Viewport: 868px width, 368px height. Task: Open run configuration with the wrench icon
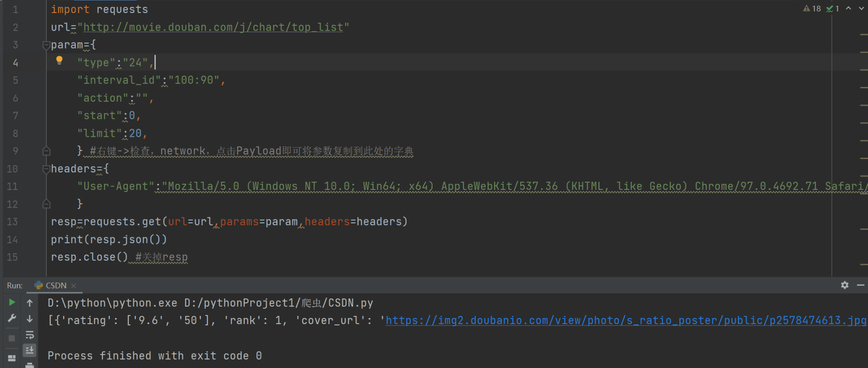[12, 318]
